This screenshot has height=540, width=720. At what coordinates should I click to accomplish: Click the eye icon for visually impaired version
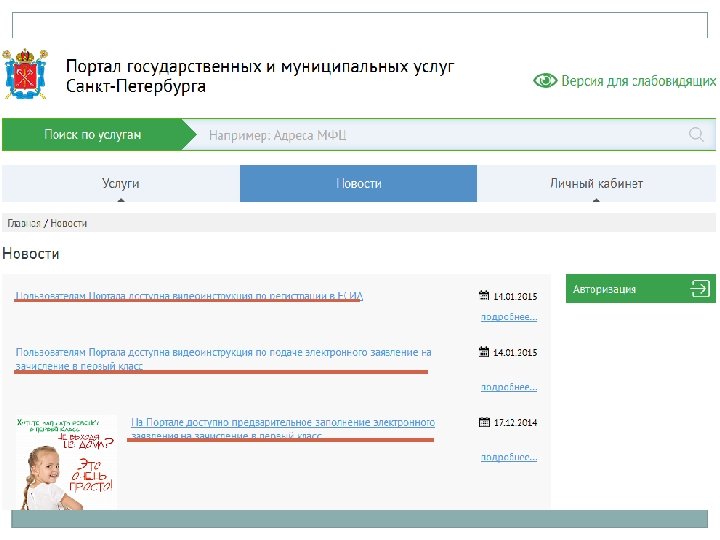coord(545,80)
